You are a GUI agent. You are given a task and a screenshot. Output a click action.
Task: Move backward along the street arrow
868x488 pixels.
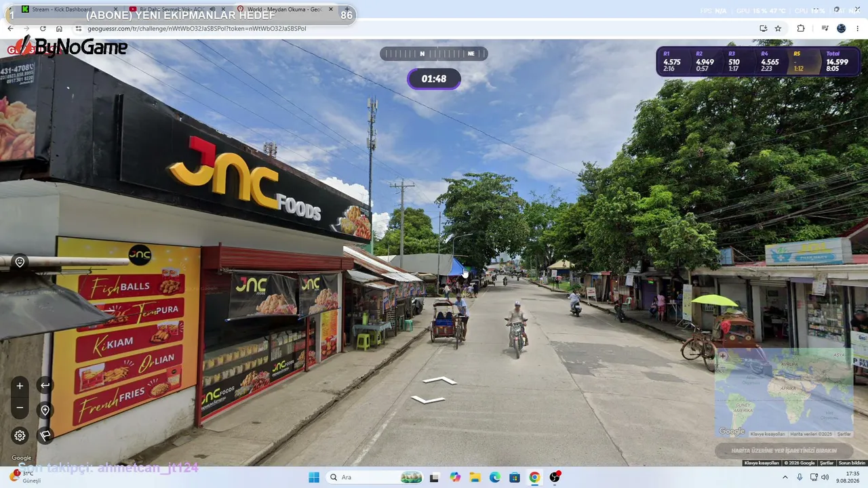428,399
